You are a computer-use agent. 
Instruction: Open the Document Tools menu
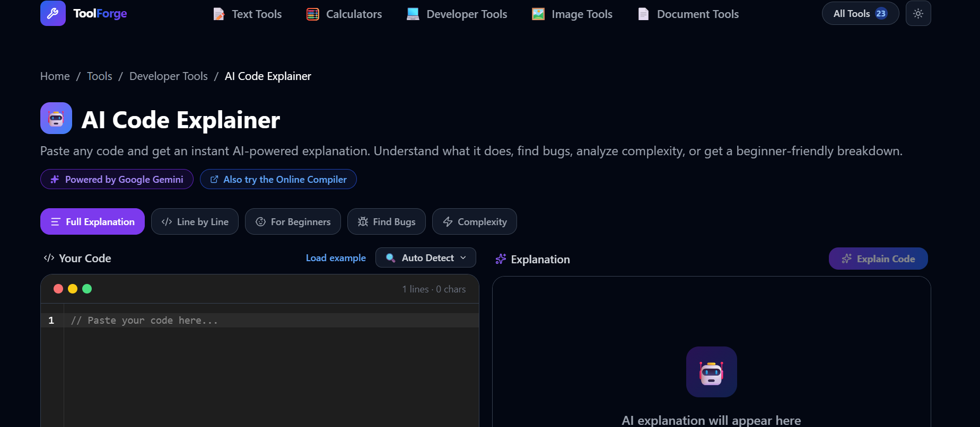[688, 14]
